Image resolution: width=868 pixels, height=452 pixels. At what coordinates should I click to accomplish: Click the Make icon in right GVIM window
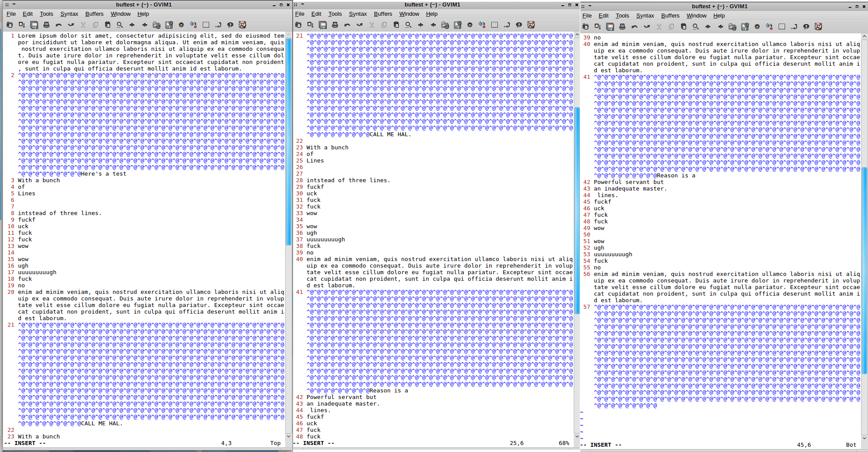pos(769,27)
